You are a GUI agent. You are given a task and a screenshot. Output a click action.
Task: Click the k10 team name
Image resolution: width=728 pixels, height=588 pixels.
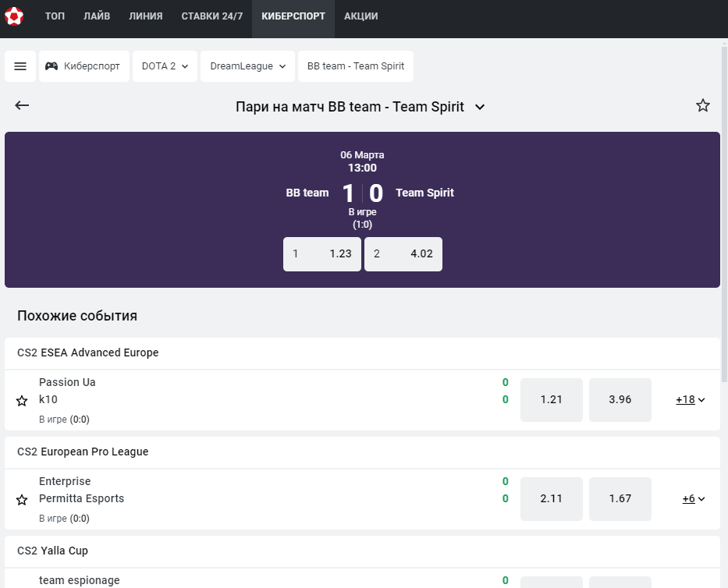[x=48, y=399]
